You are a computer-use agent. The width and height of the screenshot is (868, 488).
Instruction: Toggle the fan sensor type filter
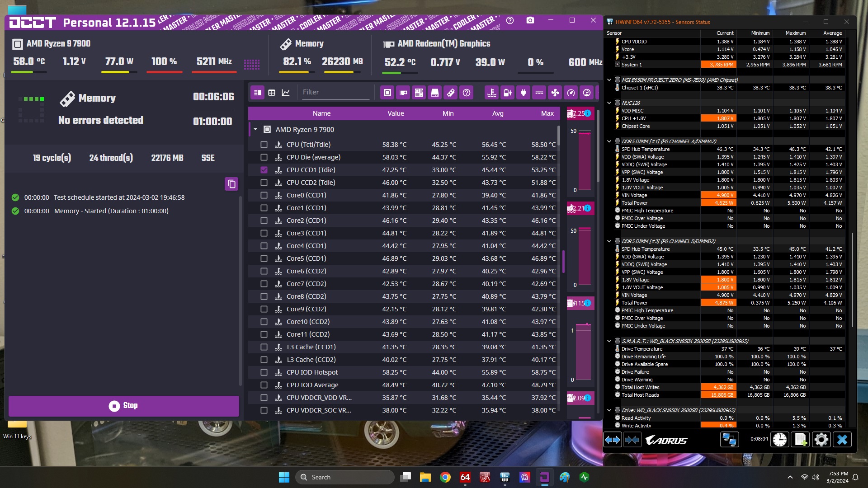[x=555, y=93]
